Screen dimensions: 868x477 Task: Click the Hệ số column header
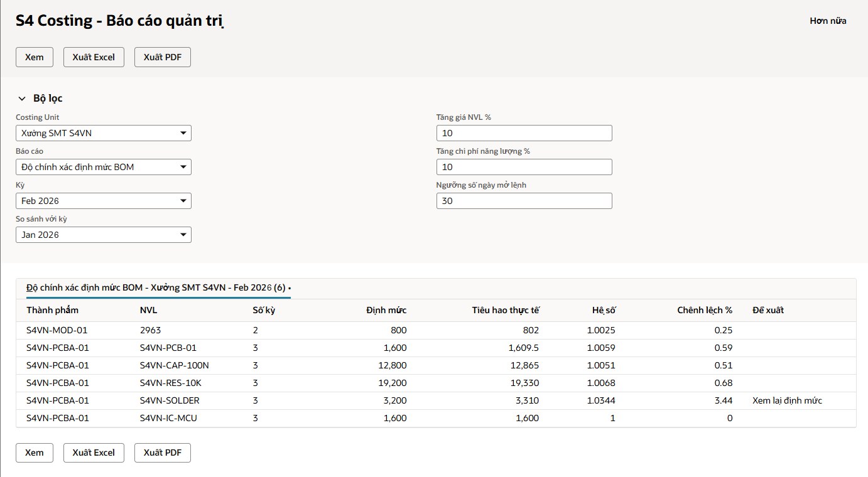[604, 310]
